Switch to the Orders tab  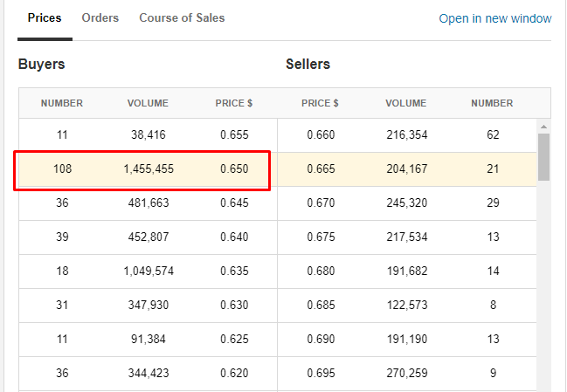(100, 17)
